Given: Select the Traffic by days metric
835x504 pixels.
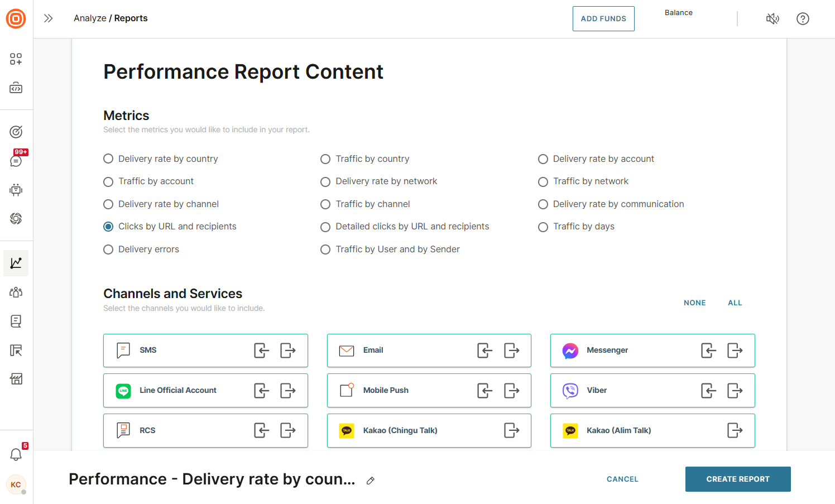Looking at the screenshot, I should (x=543, y=227).
